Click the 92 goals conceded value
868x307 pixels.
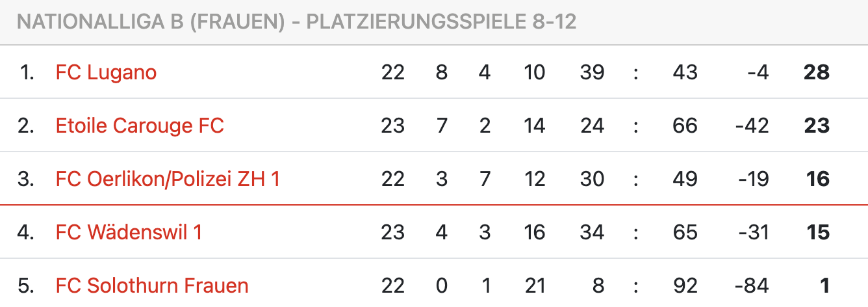pyautogui.click(x=685, y=286)
